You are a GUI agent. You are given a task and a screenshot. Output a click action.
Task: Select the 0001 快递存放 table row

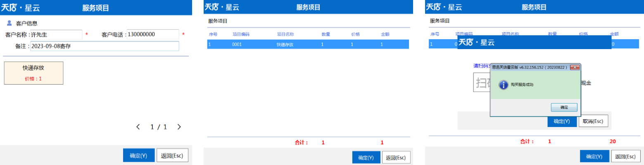tap(308, 44)
